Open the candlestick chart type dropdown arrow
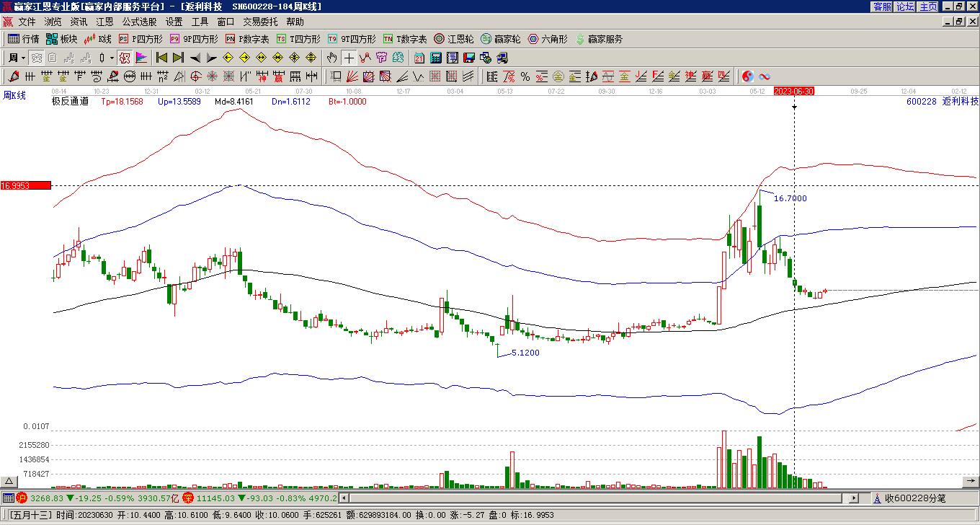This screenshot has height=525, width=980. (111, 58)
